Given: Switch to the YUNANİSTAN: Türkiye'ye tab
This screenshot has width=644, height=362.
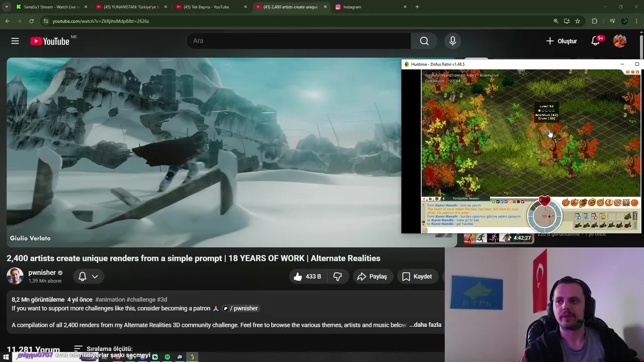Looking at the screenshot, I should 132,7.
